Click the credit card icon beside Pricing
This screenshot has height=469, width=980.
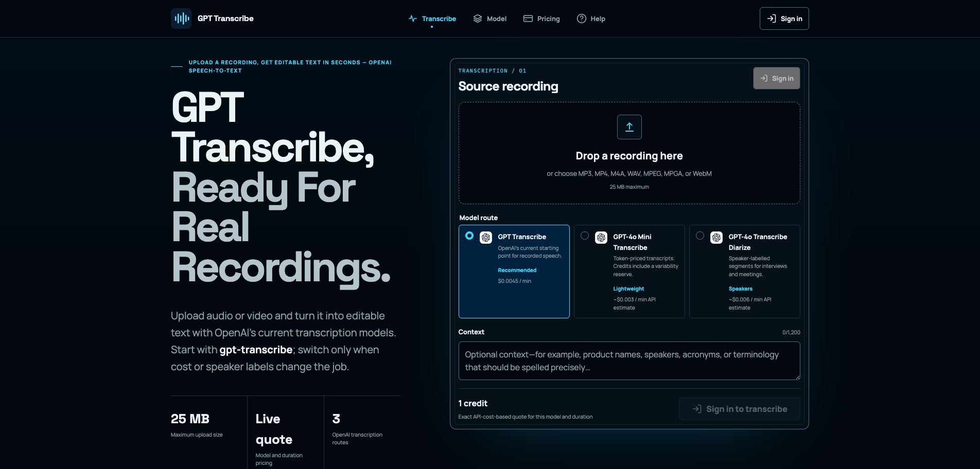pos(528,19)
